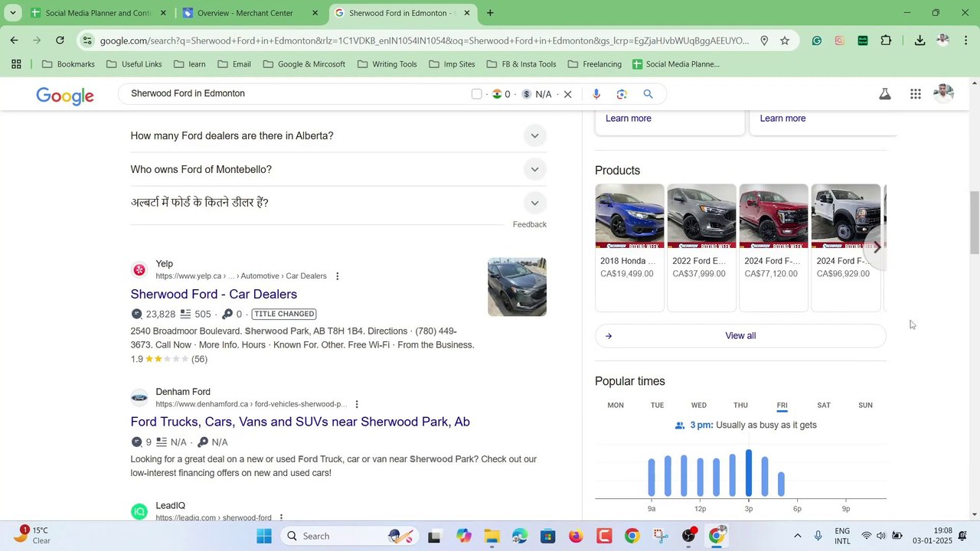Open the Useful Links bookmarks folder

click(x=134, y=64)
